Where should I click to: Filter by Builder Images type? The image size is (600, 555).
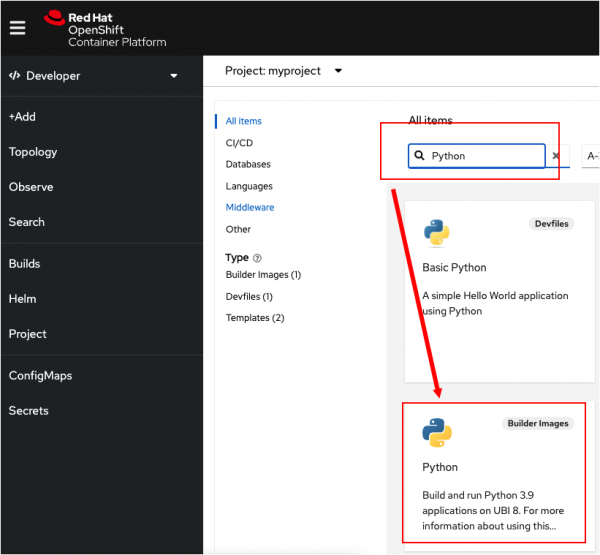tap(263, 275)
